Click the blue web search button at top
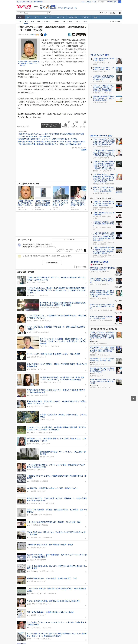The height and width of the screenshot is (644, 138). click(x=120, y=2)
